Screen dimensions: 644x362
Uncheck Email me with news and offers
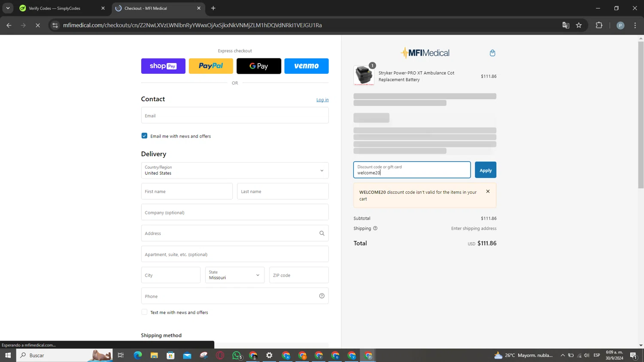[x=144, y=136]
